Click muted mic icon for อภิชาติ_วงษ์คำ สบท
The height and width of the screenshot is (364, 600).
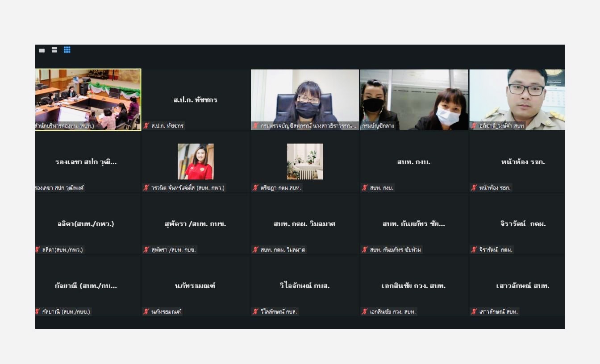point(474,126)
